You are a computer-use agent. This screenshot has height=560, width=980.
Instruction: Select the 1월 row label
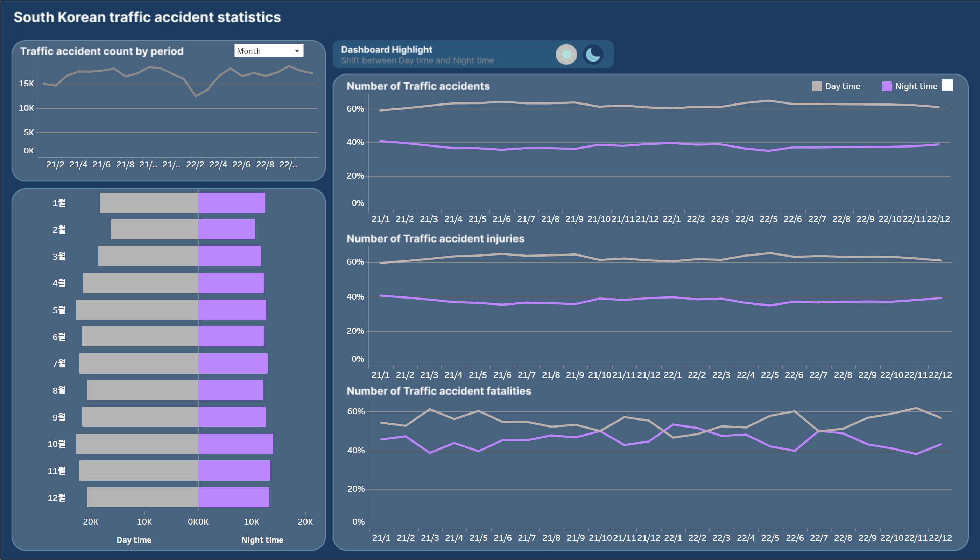59,203
